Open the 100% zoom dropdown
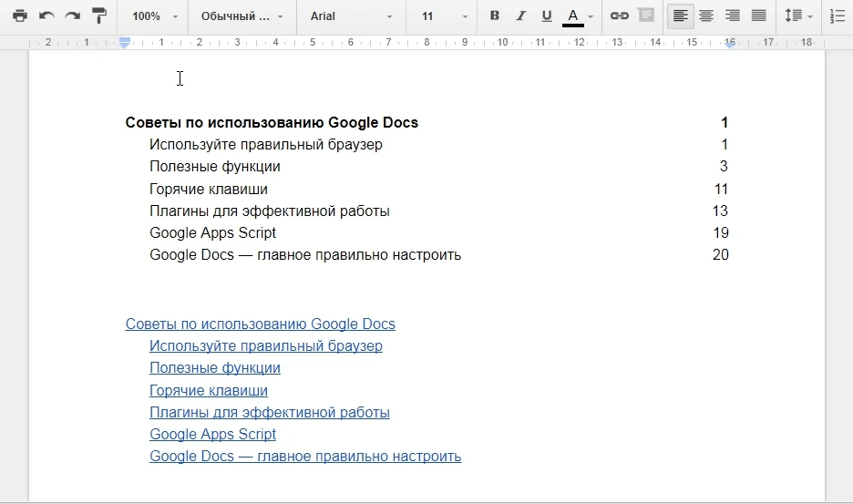 pyautogui.click(x=154, y=16)
